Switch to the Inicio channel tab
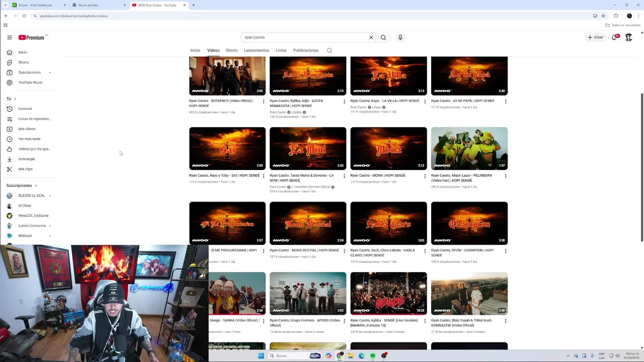The height and width of the screenshot is (362, 644). click(x=195, y=50)
